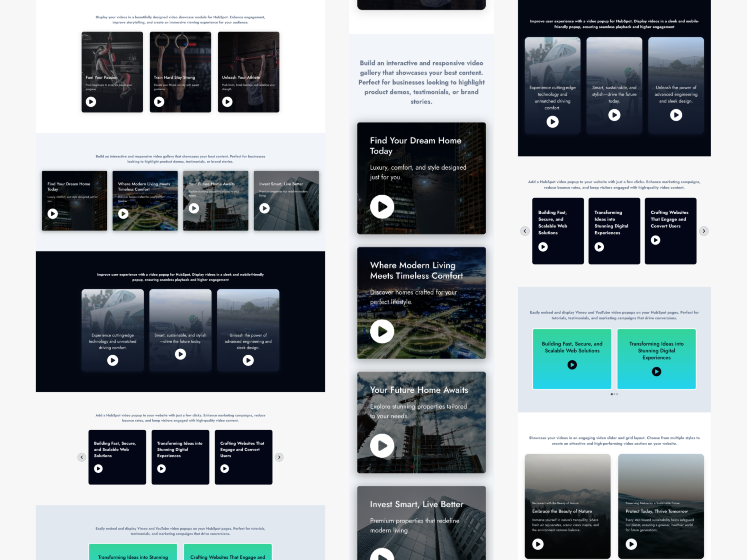The height and width of the screenshot is (560, 747).
Task: Play the green "Building Fast, Secure, and Scalable Web Solutions" video
Action: 572,365
